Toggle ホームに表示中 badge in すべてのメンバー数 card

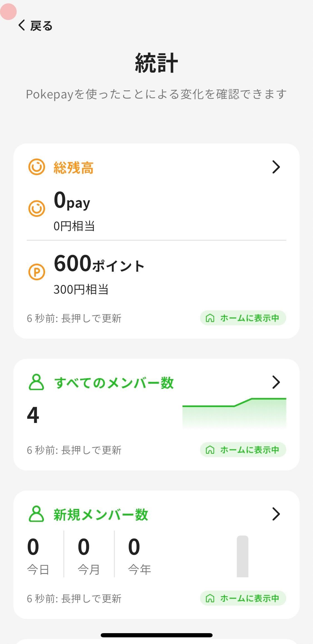click(243, 450)
